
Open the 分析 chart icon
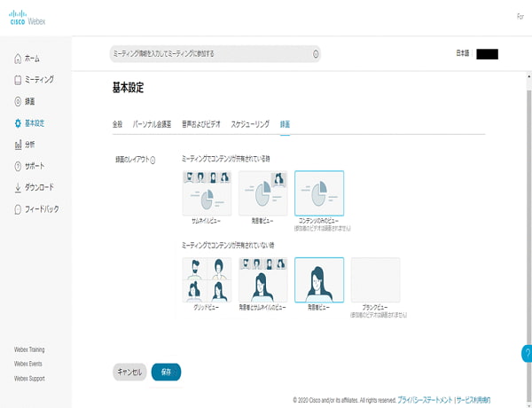click(x=18, y=145)
